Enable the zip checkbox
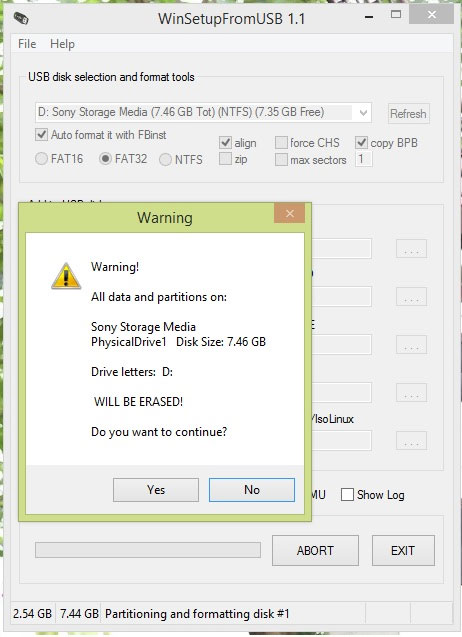The width and height of the screenshot is (462, 637). (x=225, y=159)
